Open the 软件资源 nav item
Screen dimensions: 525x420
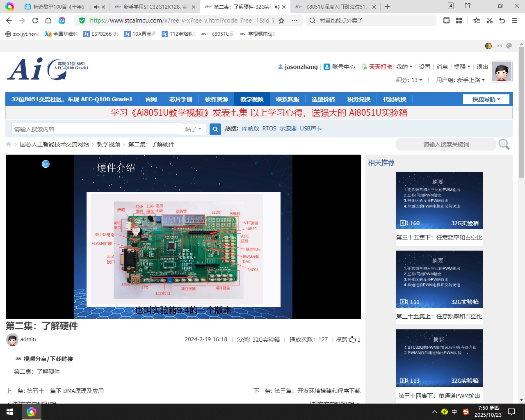pos(217,99)
